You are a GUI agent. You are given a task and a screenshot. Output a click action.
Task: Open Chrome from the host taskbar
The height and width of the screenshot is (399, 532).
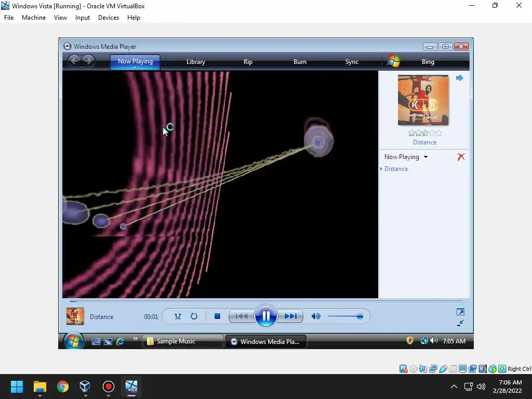tap(63, 387)
